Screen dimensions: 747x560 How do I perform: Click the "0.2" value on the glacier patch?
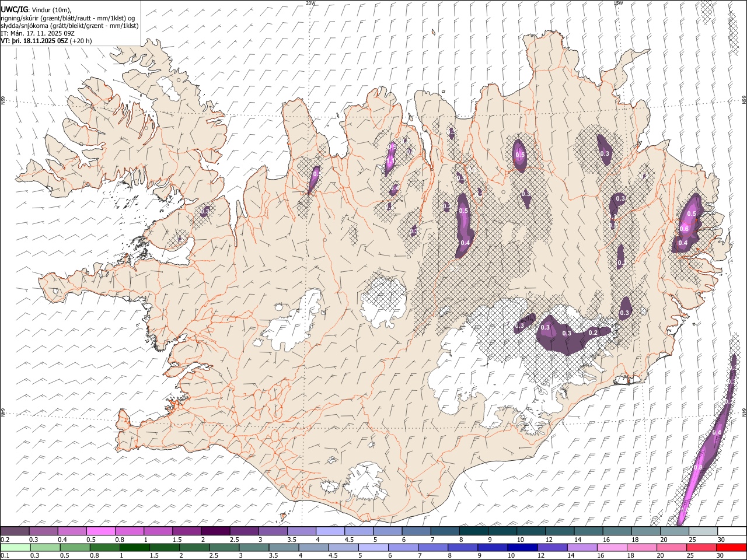coord(593,332)
